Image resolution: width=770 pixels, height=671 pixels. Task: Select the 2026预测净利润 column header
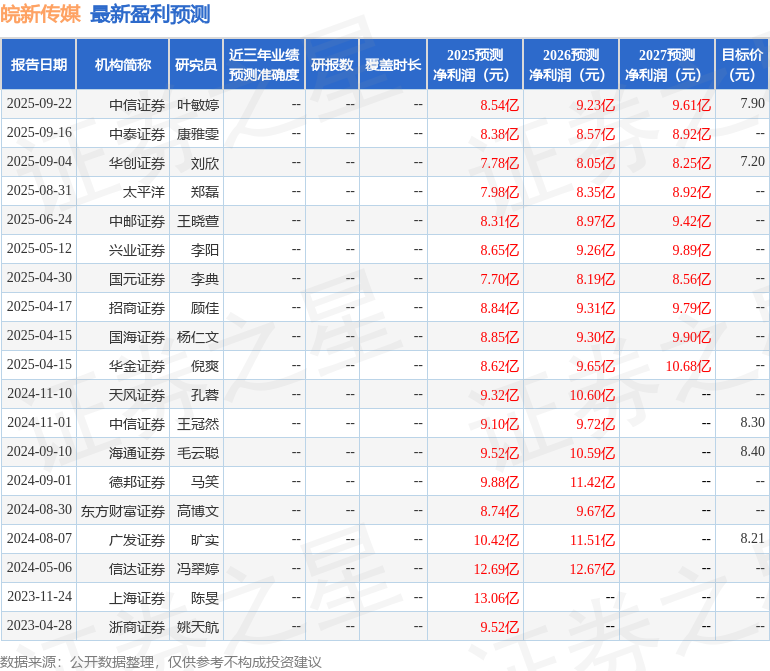[571, 64]
